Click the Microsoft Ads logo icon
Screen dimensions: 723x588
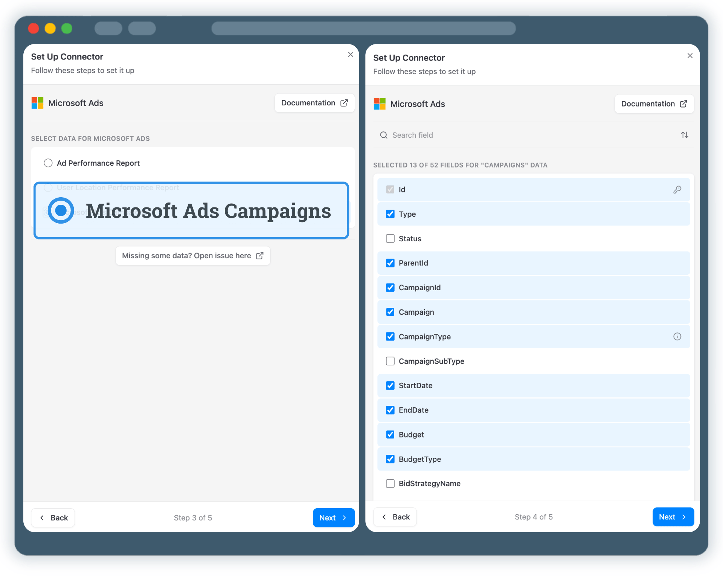37,103
